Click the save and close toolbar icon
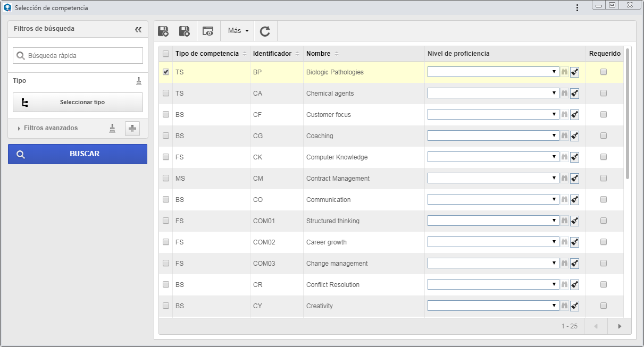Screen dimensions: 644x347 pos(185,31)
